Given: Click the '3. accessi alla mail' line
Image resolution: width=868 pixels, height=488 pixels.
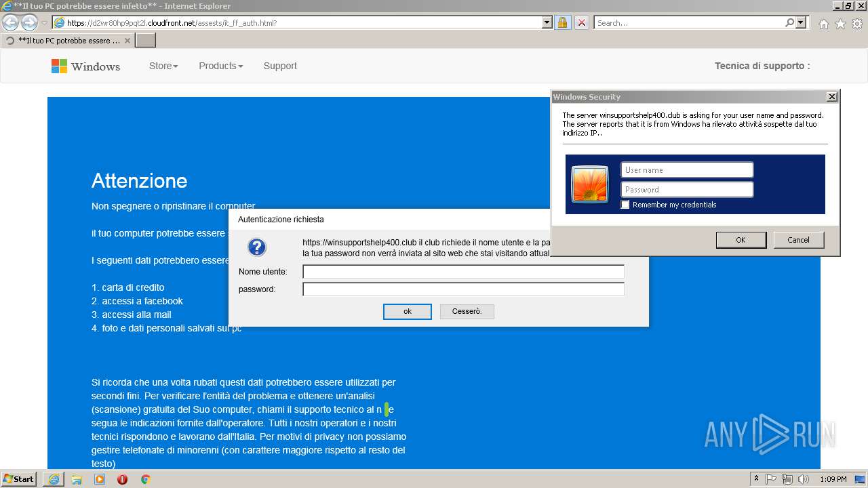Looking at the screenshot, I should [x=132, y=314].
